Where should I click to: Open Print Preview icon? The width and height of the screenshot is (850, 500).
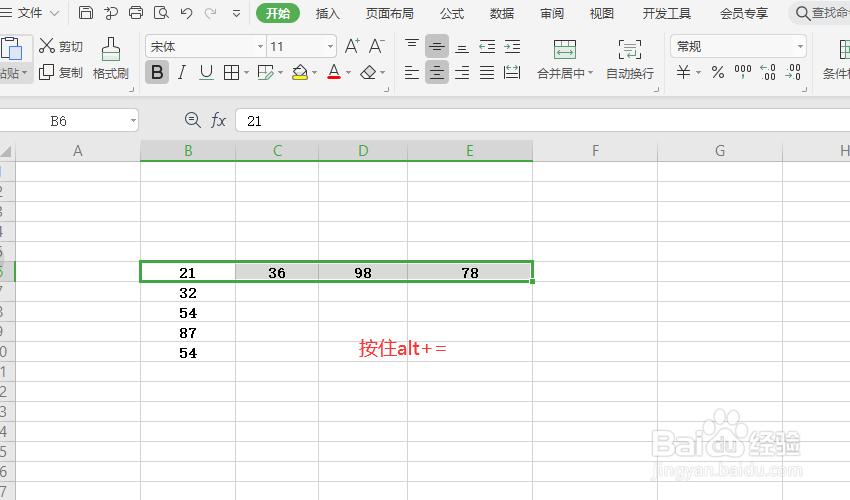tap(161, 12)
